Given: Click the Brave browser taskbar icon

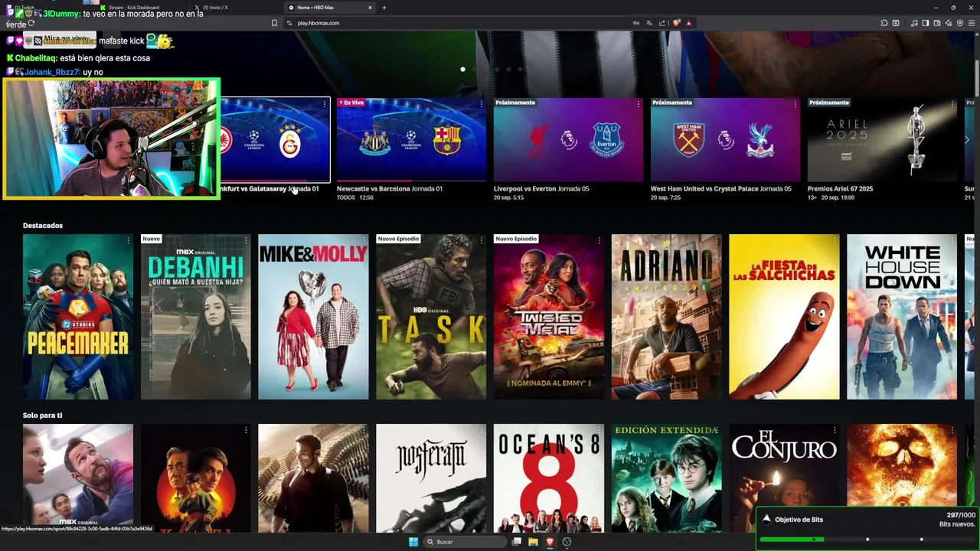Looking at the screenshot, I should 550,542.
